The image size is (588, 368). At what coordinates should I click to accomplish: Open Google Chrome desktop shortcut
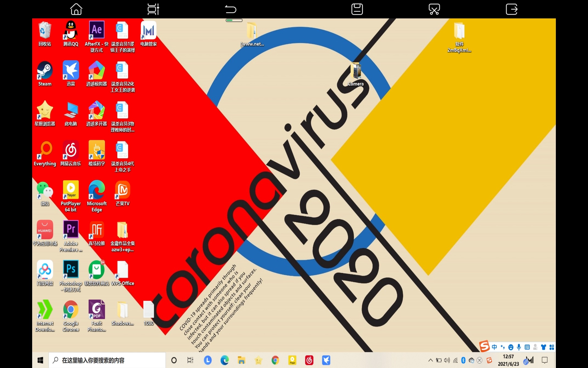tap(71, 310)
